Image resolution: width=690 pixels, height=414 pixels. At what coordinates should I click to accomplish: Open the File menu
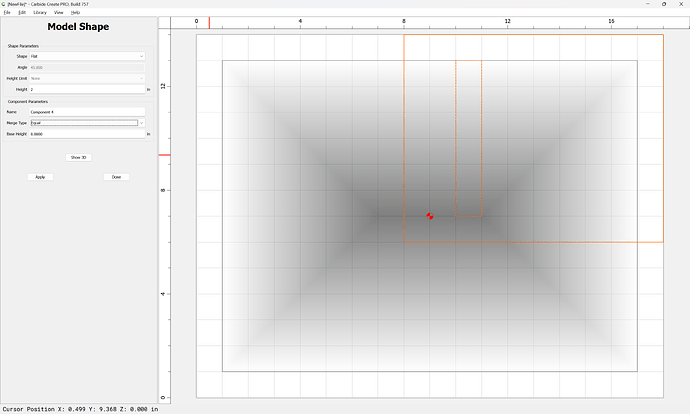pos(7,13)
